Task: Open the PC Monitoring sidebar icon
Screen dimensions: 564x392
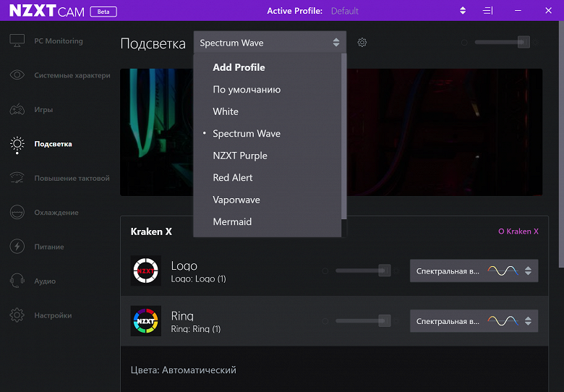Action: coord(17,41)
